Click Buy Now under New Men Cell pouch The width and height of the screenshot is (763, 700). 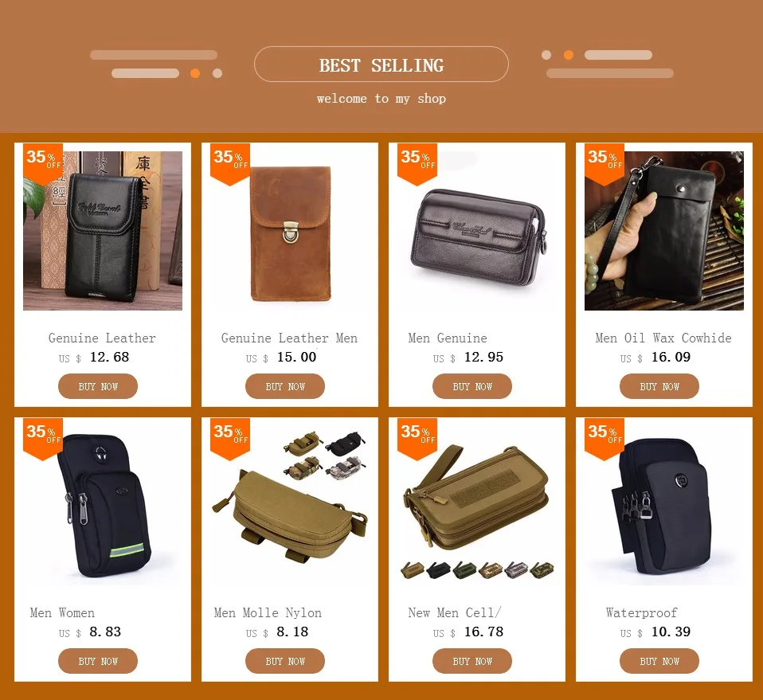coord(472,661)
